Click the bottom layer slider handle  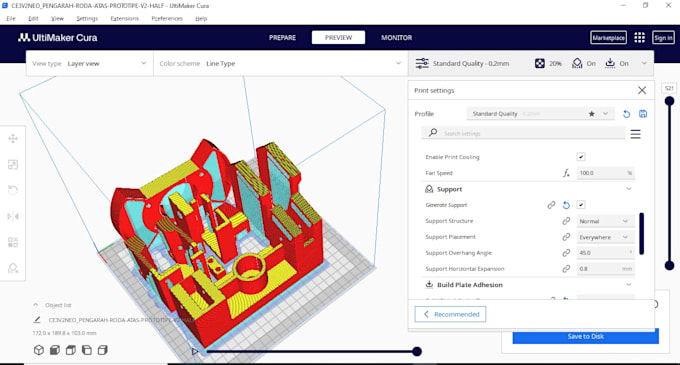click(670, 266)
